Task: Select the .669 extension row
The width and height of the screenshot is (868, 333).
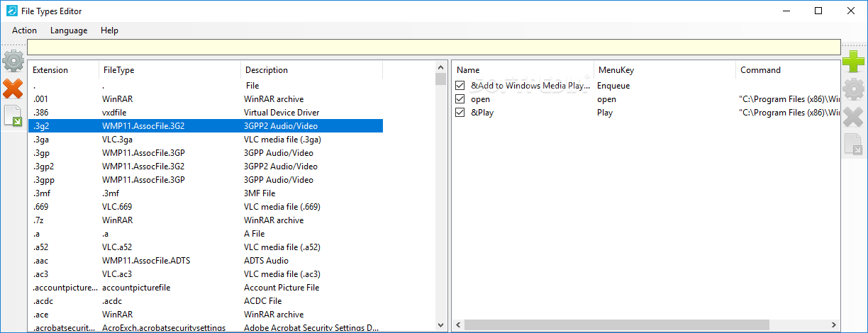Action: coord(206,207)
